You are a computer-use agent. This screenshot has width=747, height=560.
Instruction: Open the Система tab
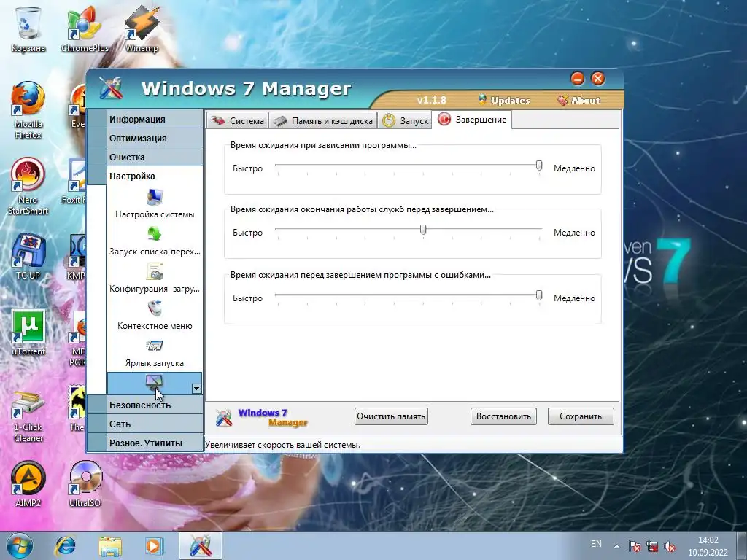(x=237, y=120)
